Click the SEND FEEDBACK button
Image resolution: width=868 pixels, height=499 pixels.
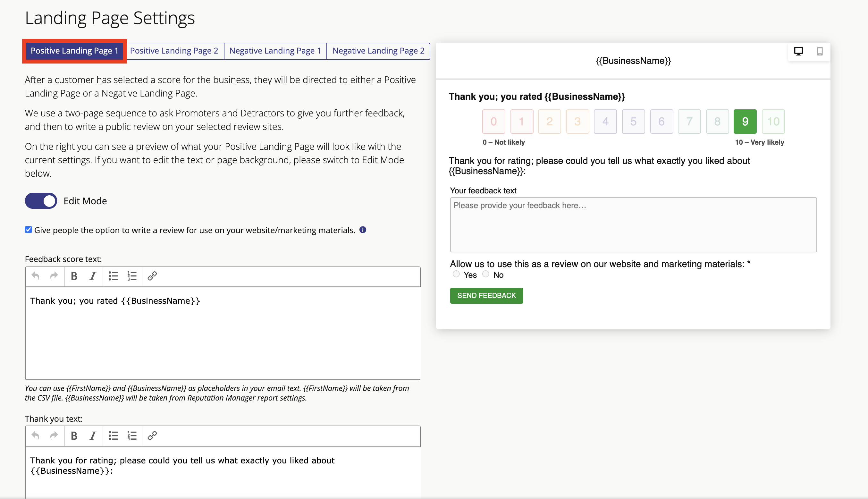(487, 296)
